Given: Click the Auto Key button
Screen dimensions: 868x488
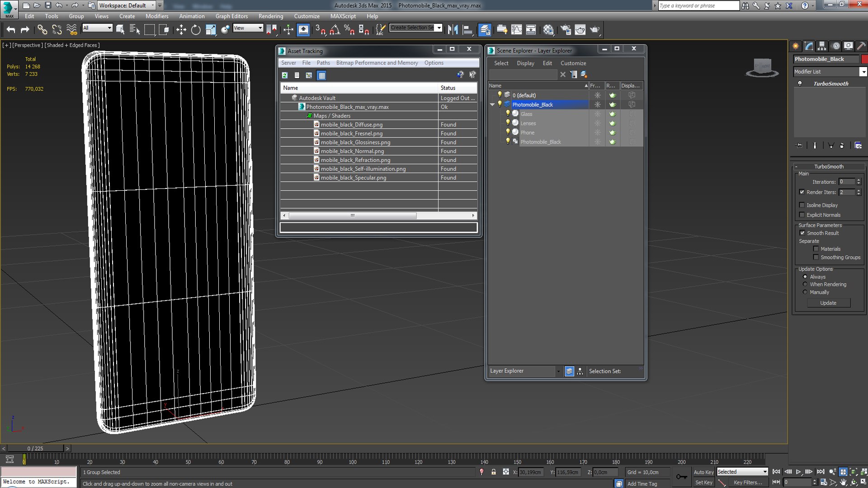Looking at the screenshot, I should [x=703, y=472].
